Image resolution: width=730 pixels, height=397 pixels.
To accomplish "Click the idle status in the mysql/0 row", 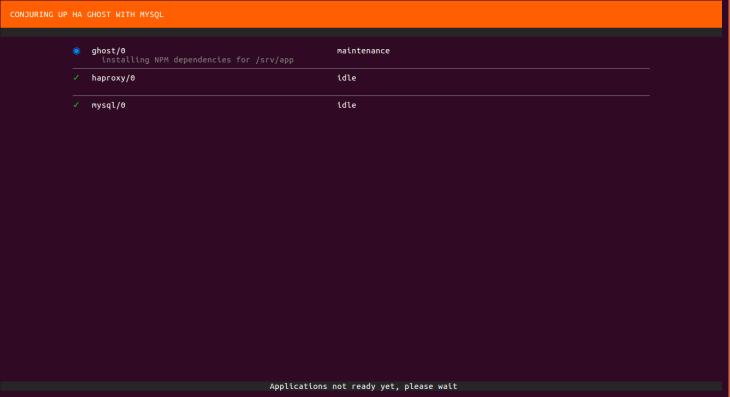I will tap(346, 105).
